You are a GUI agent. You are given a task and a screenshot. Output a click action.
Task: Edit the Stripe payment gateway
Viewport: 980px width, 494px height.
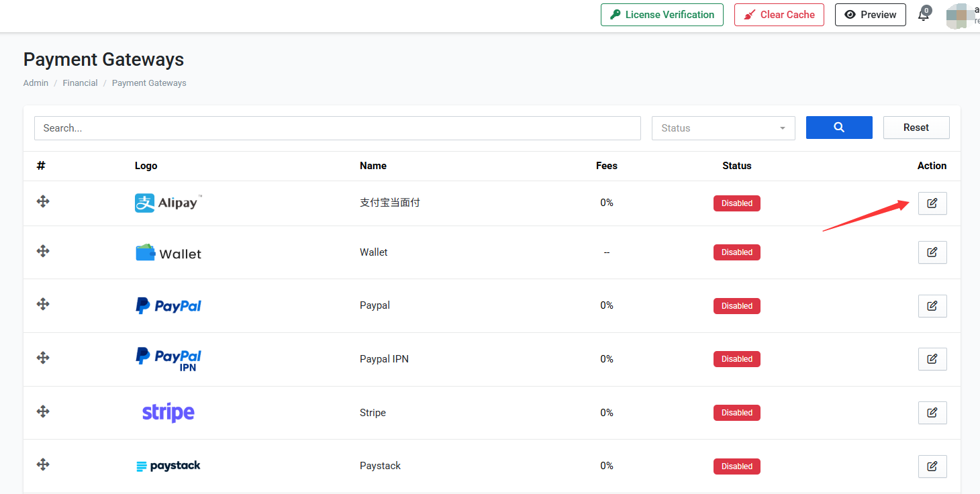(932, 413)
